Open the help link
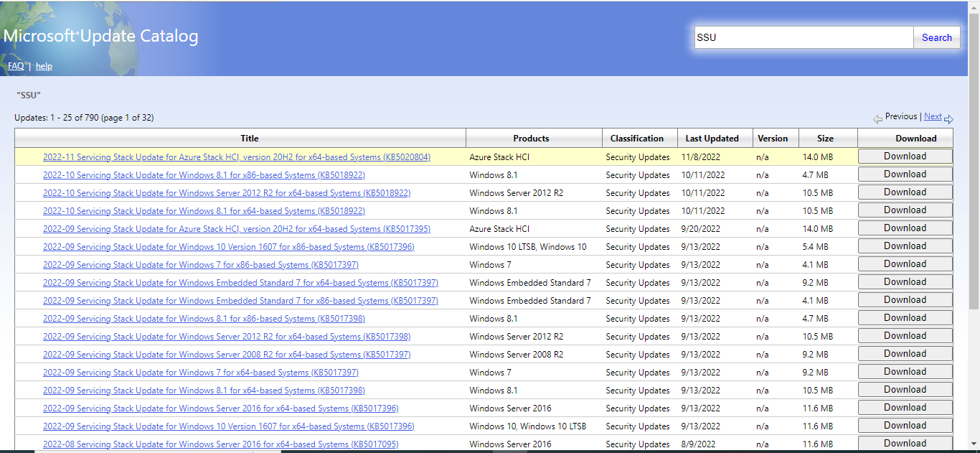The width and height of the screenshot is (980, 453). [44, 66]
